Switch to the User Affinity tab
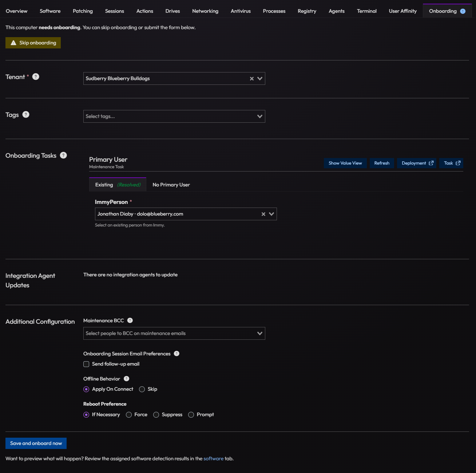Viewport: 476px width, 473px height. coord(403,11)
